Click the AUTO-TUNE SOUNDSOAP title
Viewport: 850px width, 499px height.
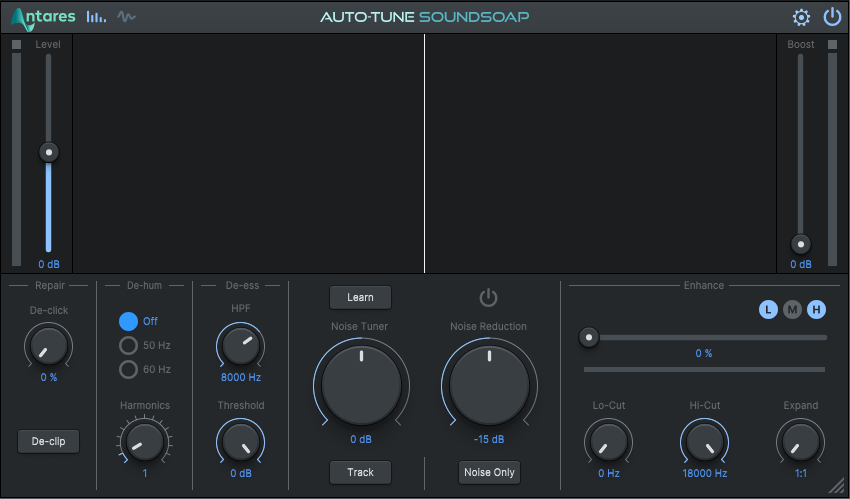pyautogui.click(x=424, y=17)
